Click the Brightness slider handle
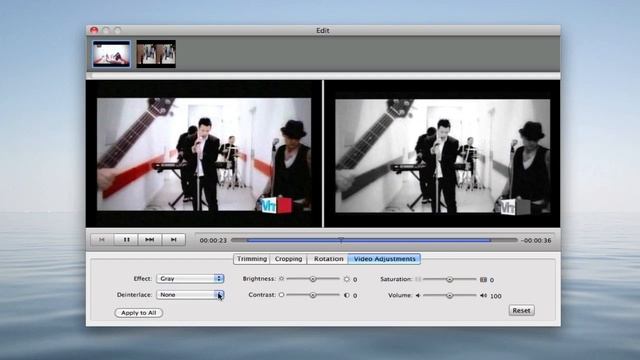Viewport: 640px width, 360px height. [313, 279]
